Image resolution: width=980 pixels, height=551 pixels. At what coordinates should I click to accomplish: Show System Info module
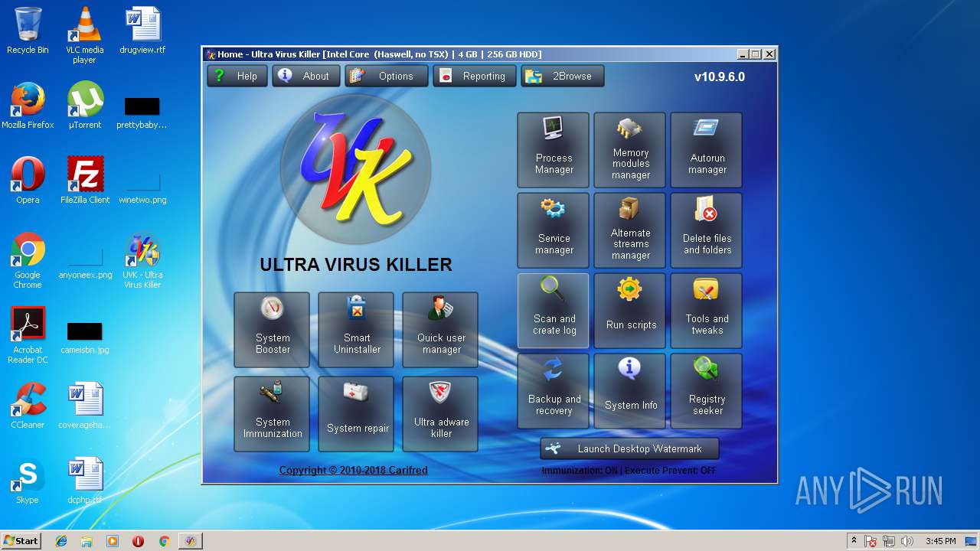[x=630, y=391]
